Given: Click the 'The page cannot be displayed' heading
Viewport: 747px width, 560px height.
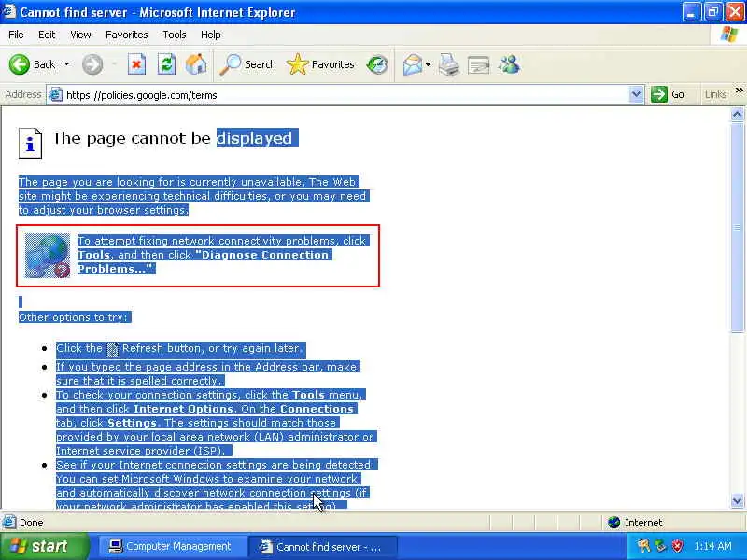Looking at the screenshot, I should (x=176, y=138).
